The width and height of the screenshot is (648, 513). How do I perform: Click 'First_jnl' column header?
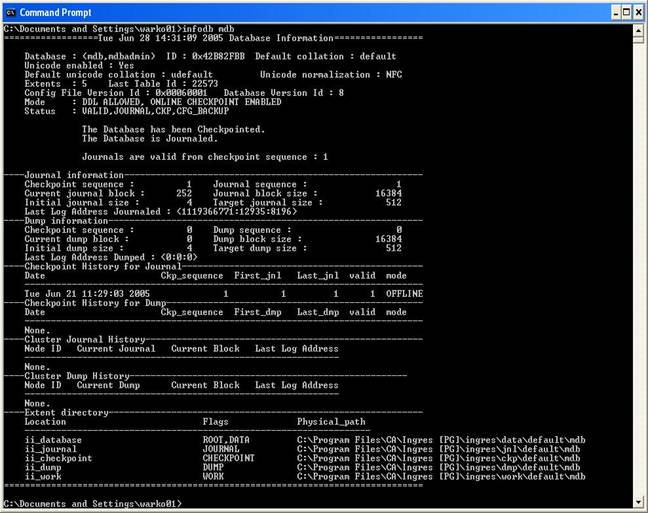257,275
